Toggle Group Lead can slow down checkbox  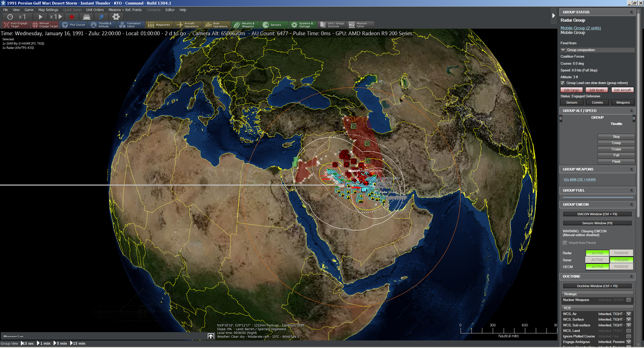coord(562,83)
